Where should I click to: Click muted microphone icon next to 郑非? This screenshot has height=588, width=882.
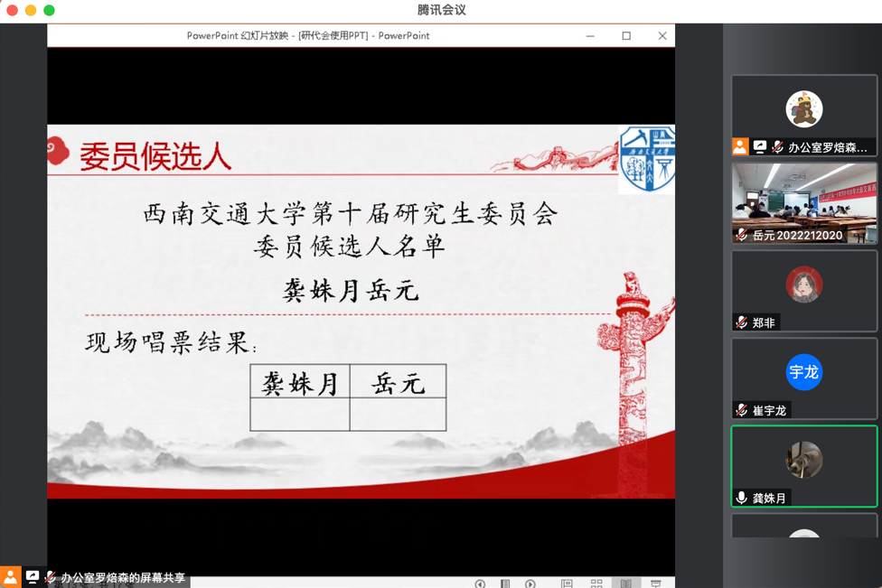[742, 322]
